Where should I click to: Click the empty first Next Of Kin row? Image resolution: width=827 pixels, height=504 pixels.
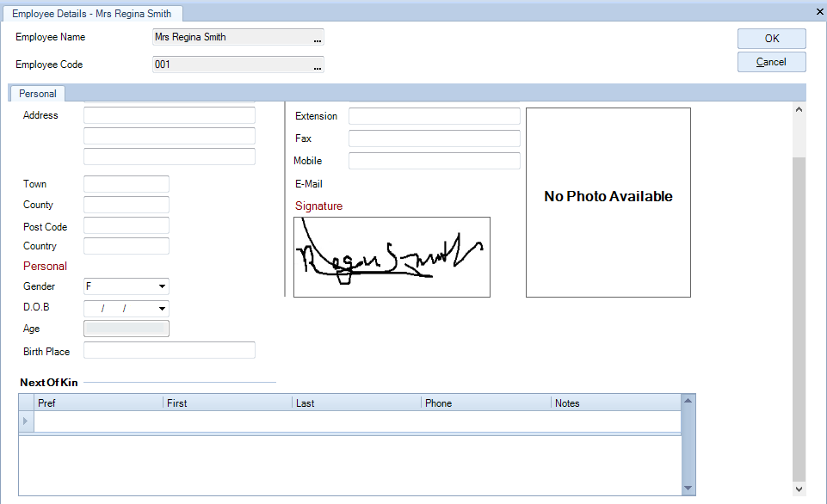358,421
